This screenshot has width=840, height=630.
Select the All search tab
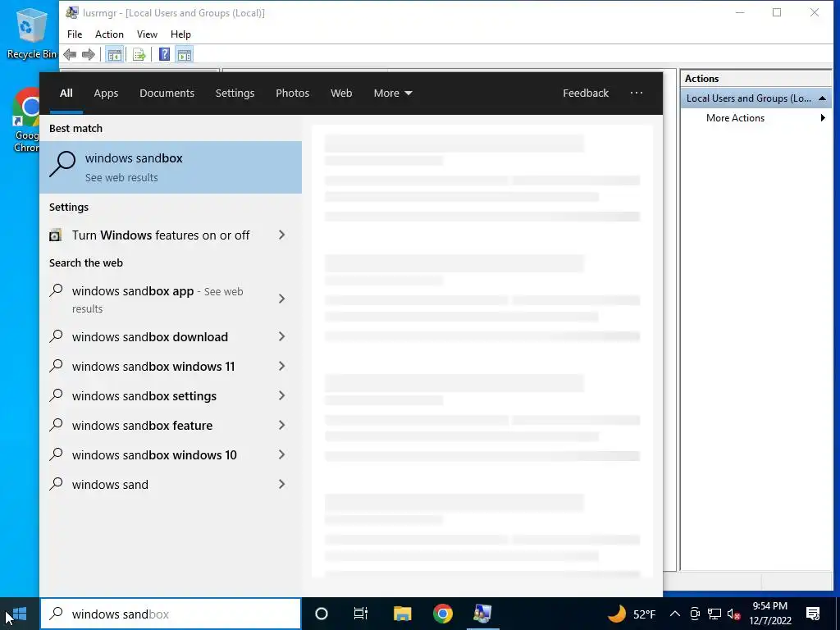66,93
